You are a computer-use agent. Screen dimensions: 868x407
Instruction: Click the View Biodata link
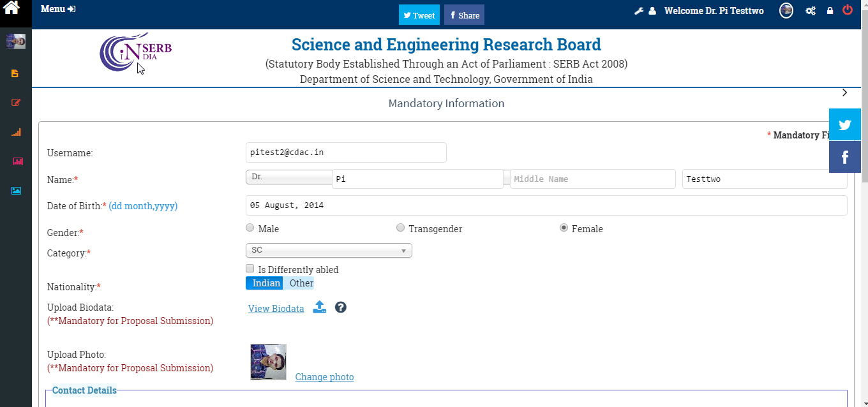tap(276, 309)
